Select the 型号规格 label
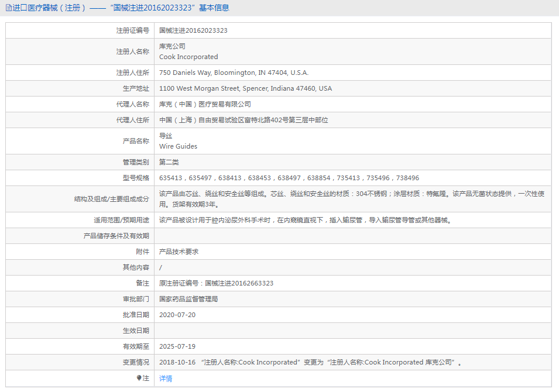 click(x=136, y=178)
